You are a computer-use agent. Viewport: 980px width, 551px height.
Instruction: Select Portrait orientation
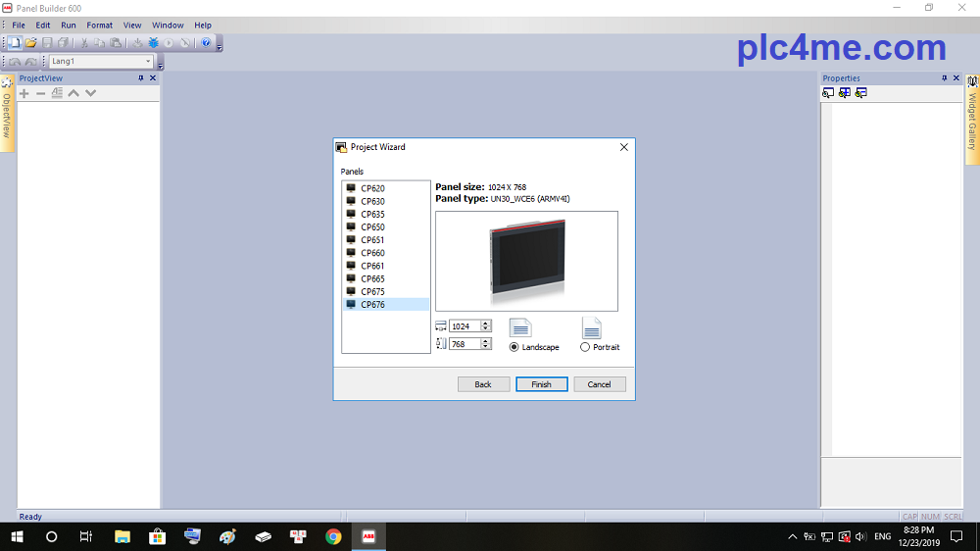[x=585, y=347]
